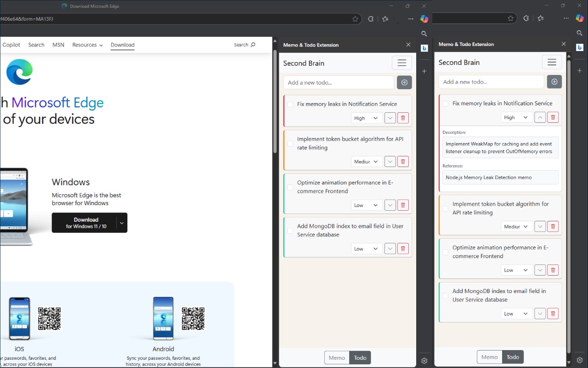Click the Search button at page header right
The height and width of the screenshot is (368, 588).
pos(244,45)
